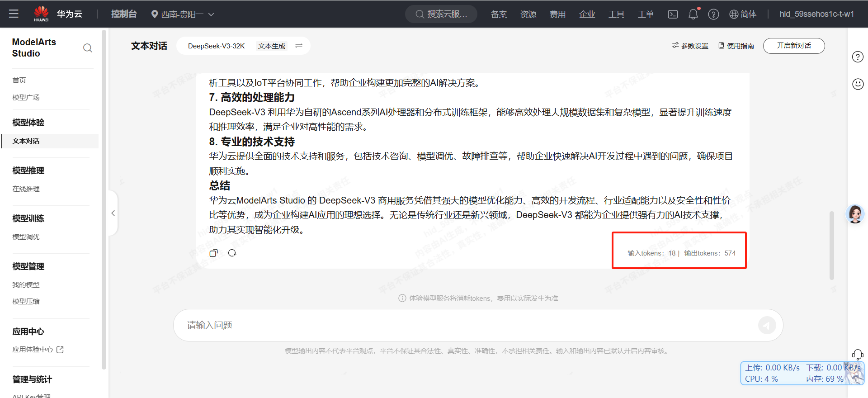Image resolution: width=868 pixels, height=398 pixels.
Task: Click the 管理与统计 section heading
Action: tap(32, 379)
